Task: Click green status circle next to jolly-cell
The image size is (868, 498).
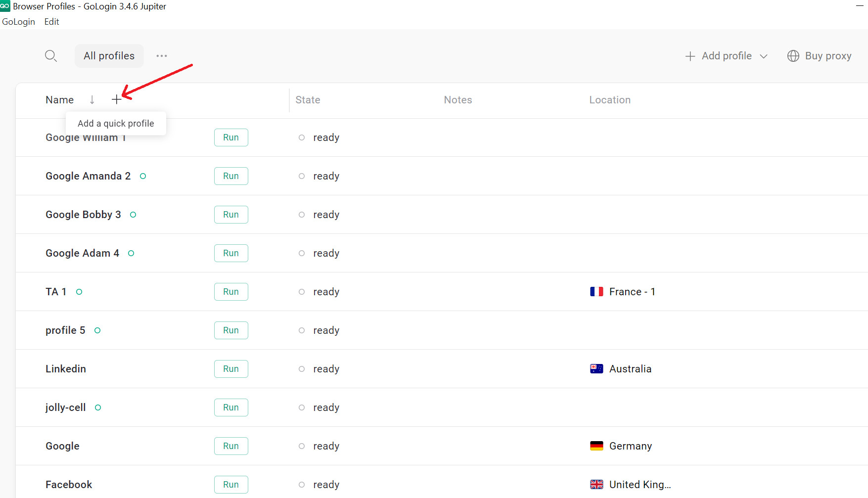Action: pos(98,407)
